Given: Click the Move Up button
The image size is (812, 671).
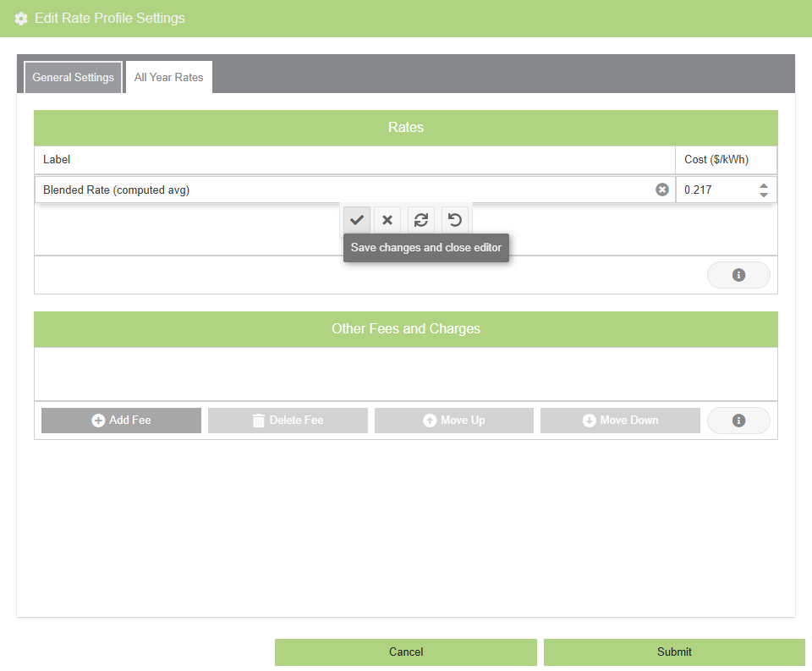Looking at the screenshot, I should (453, 420).
